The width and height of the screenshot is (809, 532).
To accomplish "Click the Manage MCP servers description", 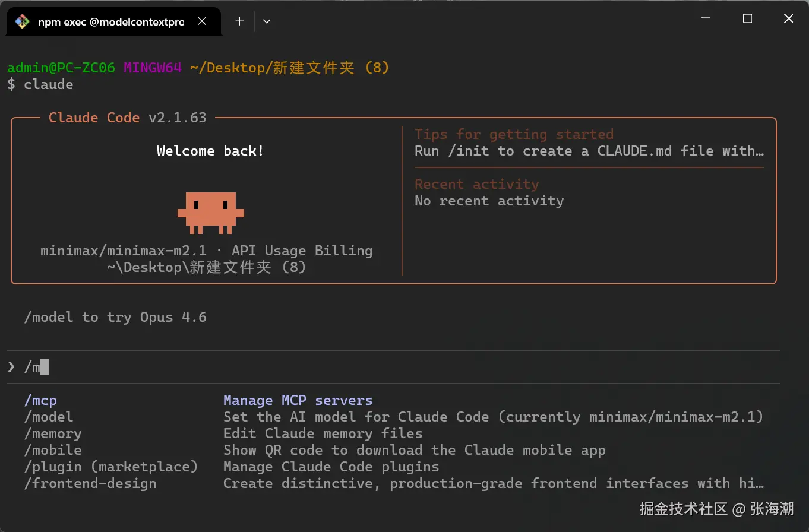I will click(x=298, y=400).
